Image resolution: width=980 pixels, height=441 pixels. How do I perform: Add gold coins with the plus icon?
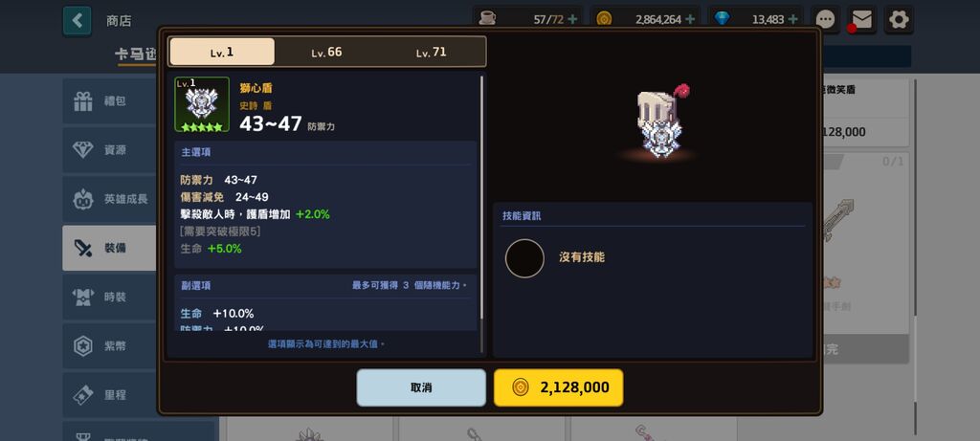pos(690,19)
